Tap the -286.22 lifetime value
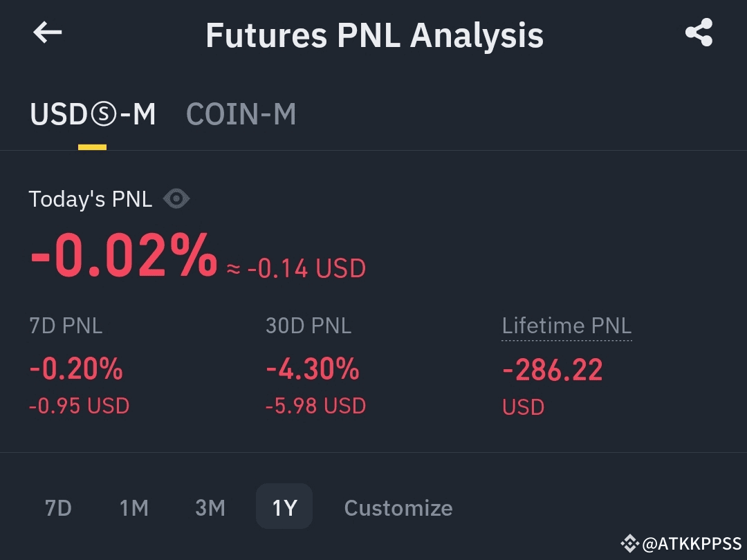The height and width of the screenshot is (560, 747). (553, 369)
